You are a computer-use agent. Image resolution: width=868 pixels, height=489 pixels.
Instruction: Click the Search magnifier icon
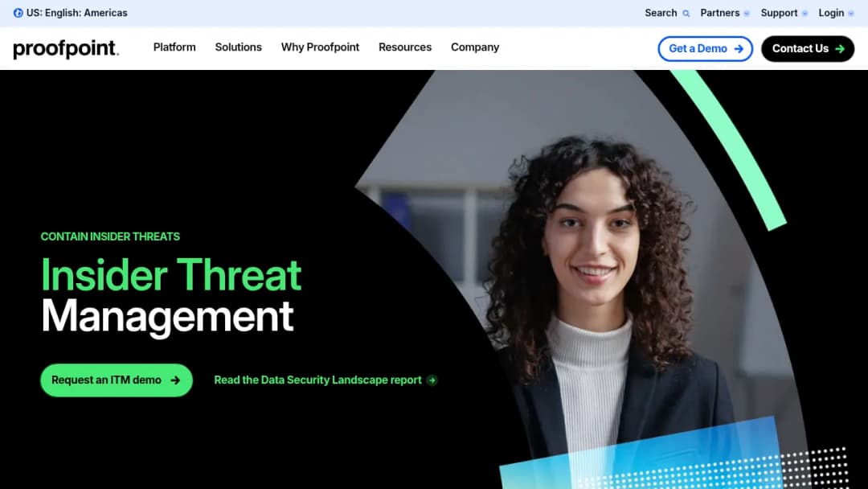686,14
